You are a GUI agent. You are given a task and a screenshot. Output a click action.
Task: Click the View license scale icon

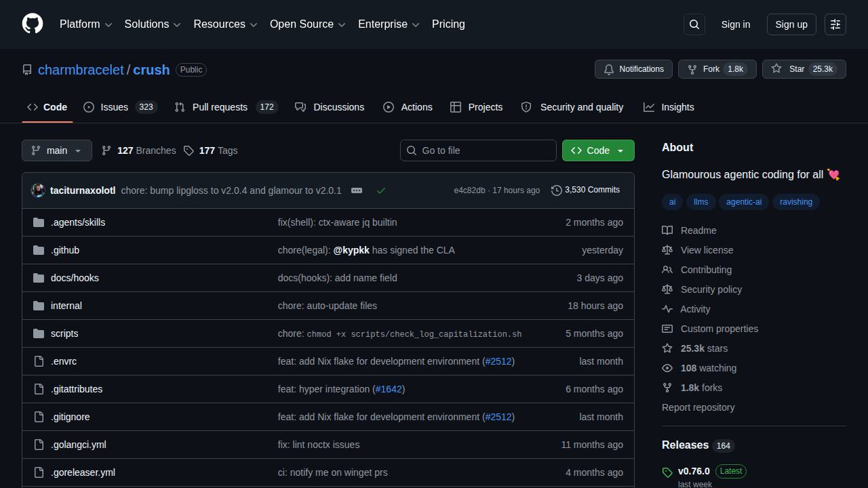(x=667, y=250)
